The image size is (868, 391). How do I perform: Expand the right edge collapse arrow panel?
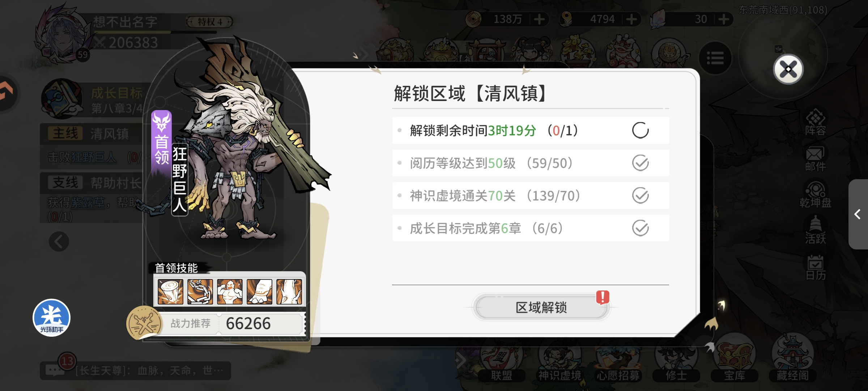pyautogui.click(x=858, y=214)
